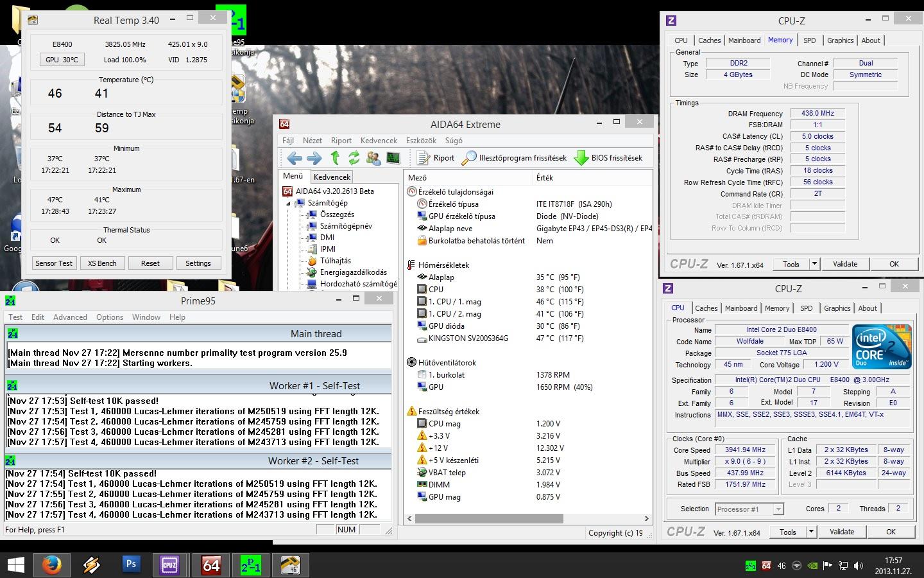
Task: Open Real Temp icon on the taskbar
Action: coord(290,565)
